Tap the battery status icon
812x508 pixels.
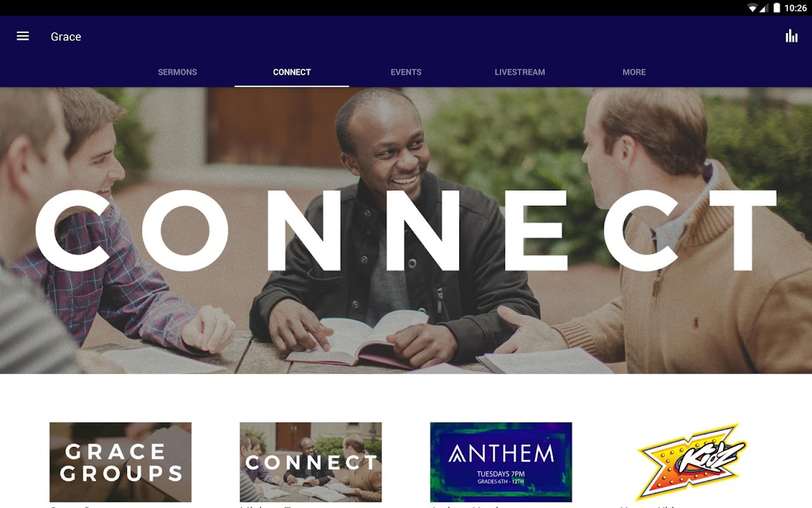776,8
